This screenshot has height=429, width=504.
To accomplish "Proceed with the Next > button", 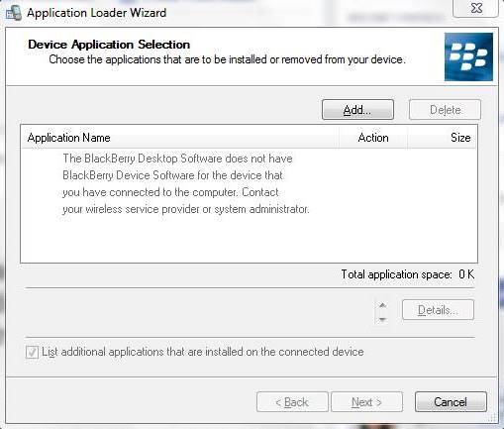I will tap(366, 402).
